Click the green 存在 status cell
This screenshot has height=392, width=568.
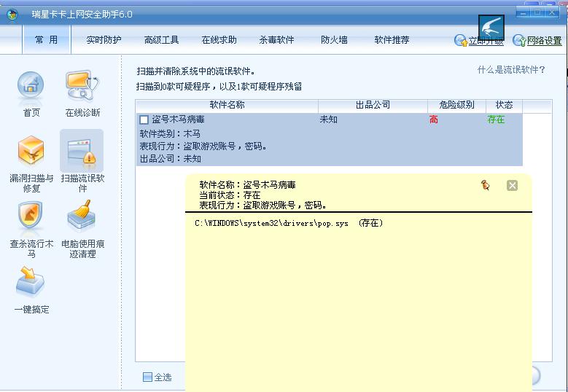point(496,119)
